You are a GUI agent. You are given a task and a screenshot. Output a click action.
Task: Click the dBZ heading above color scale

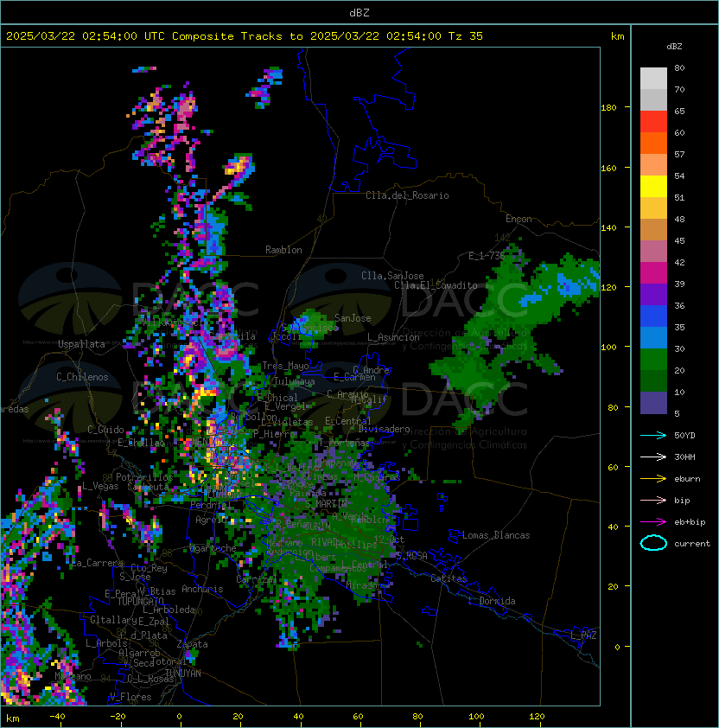[x=674, y=47]
